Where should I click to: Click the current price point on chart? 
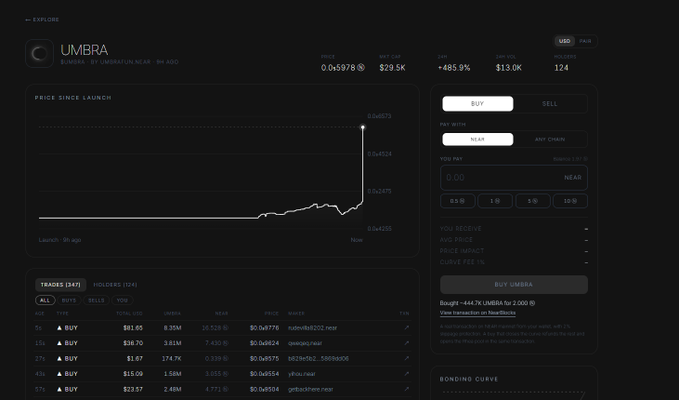(363, 127)
